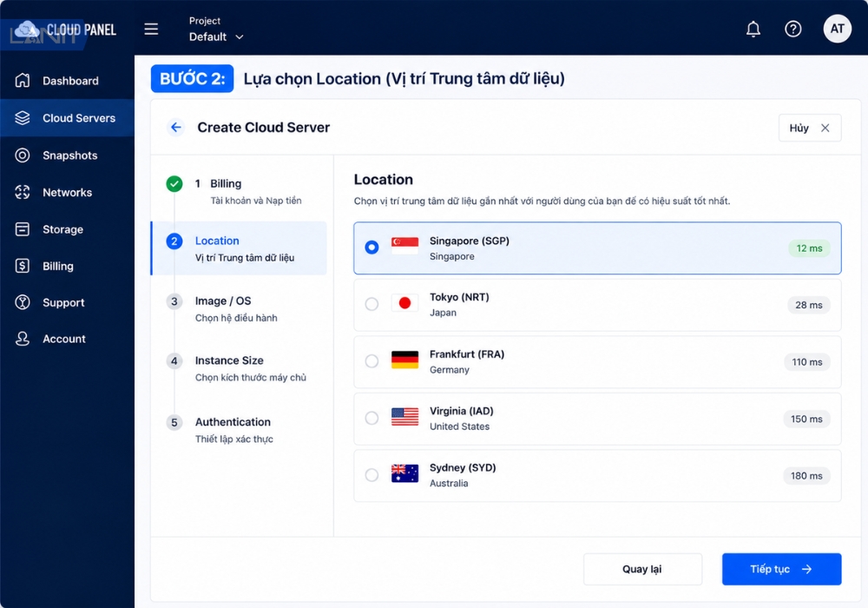The width and height of the screenshot is (868, 608).
Task: Open Networks in the sidebar
Action: [x=67, y=192]
